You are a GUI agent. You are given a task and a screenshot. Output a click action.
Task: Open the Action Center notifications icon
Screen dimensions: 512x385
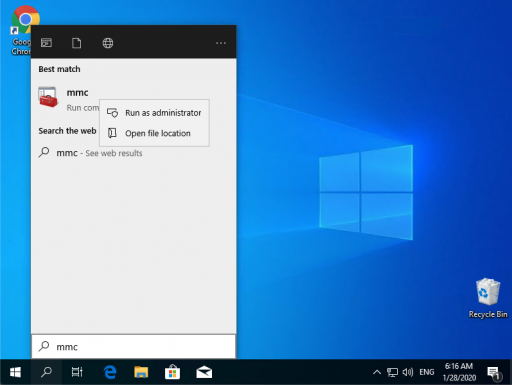(x=493, y=373)
